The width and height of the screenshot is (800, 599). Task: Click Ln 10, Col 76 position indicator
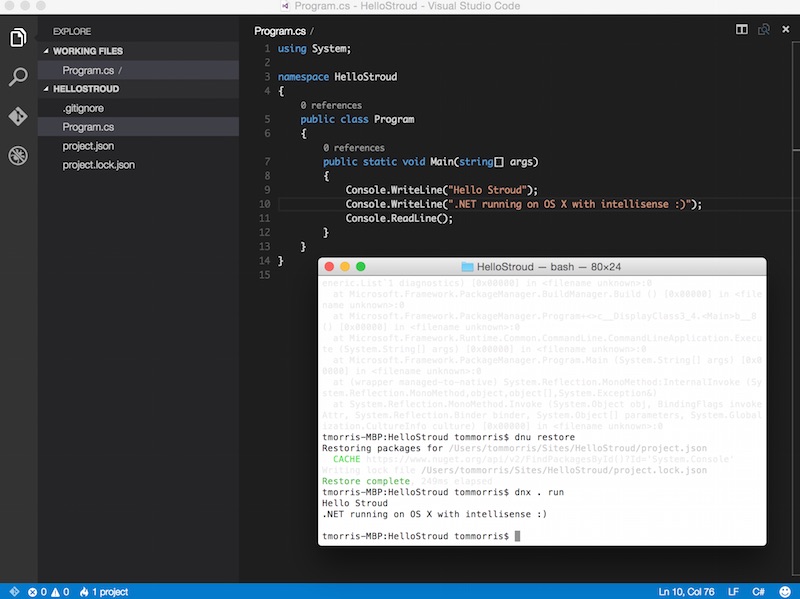[687, 592]
